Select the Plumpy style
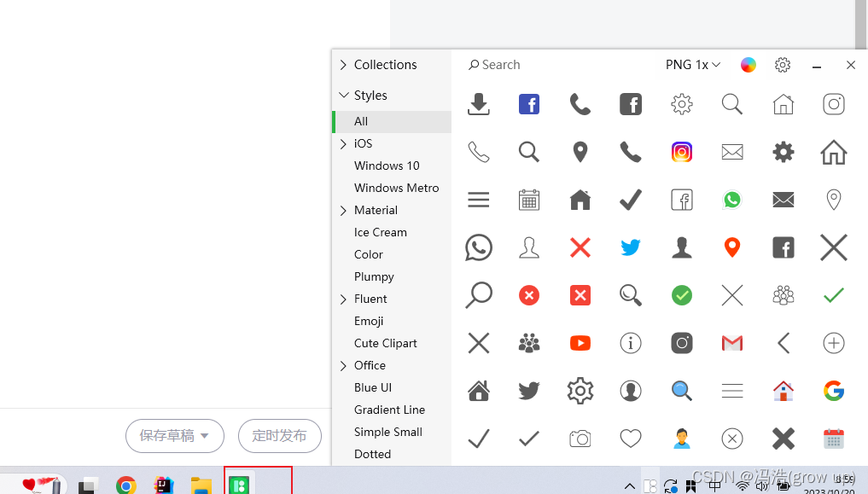This screenshot has width=868, height=494. 374,276
